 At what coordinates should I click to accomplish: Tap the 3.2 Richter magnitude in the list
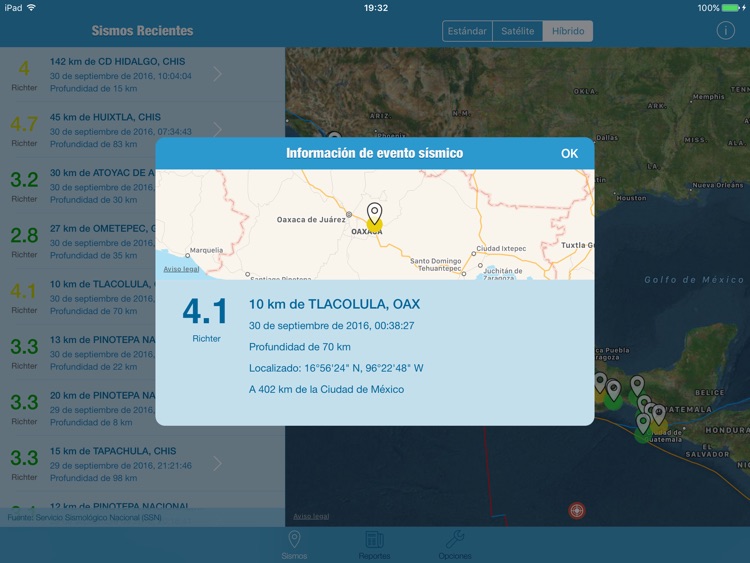(x=24, y=180)
